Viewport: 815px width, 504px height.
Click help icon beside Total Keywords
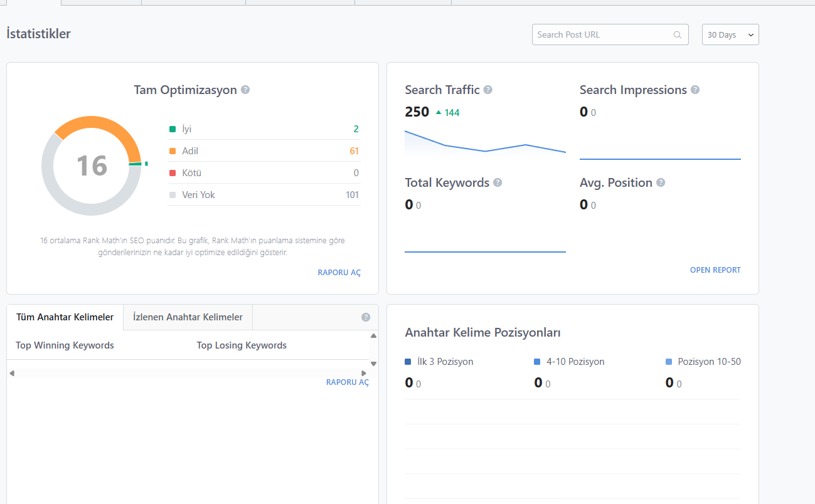pyautogui.click(x=498, y=182)
